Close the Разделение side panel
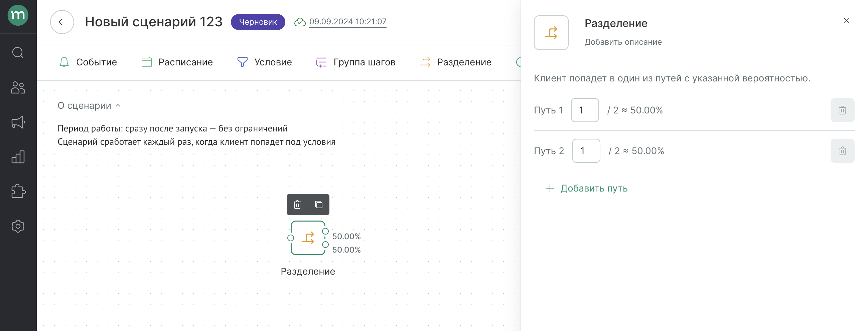 (846, 21)
